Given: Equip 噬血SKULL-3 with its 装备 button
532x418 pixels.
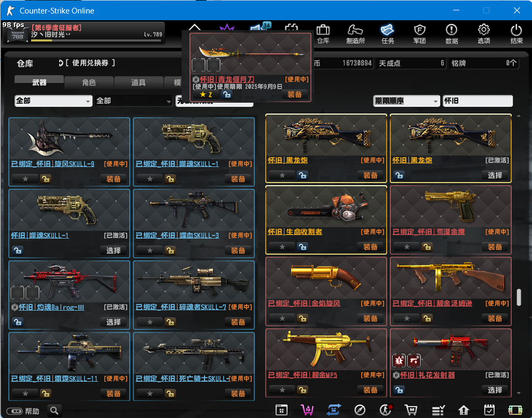Looking at the screenshot, I should [238, 250].
